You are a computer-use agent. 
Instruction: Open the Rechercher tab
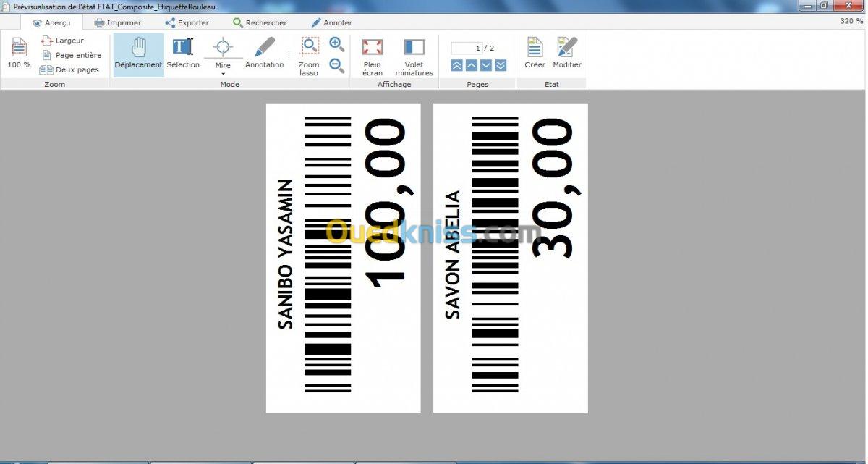point(260,22)
